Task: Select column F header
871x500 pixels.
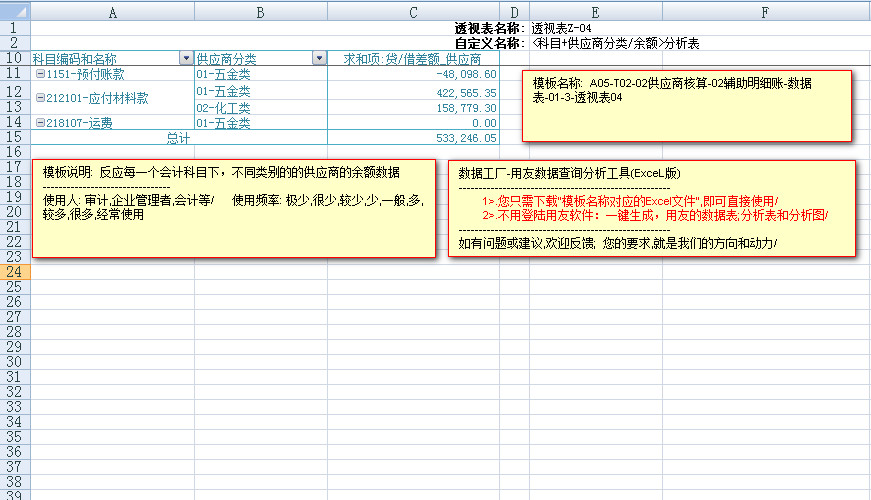Action: [x=765, y=11]
